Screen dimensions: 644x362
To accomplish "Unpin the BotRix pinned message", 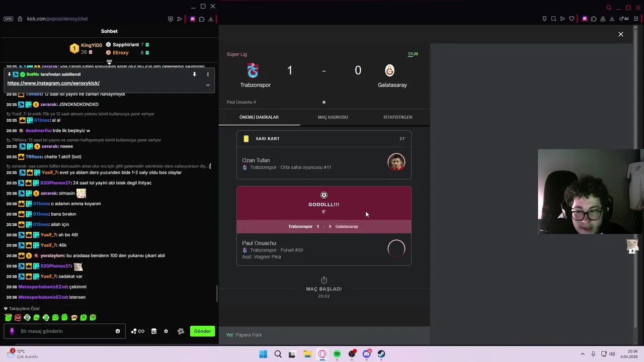I will [194, 74].
